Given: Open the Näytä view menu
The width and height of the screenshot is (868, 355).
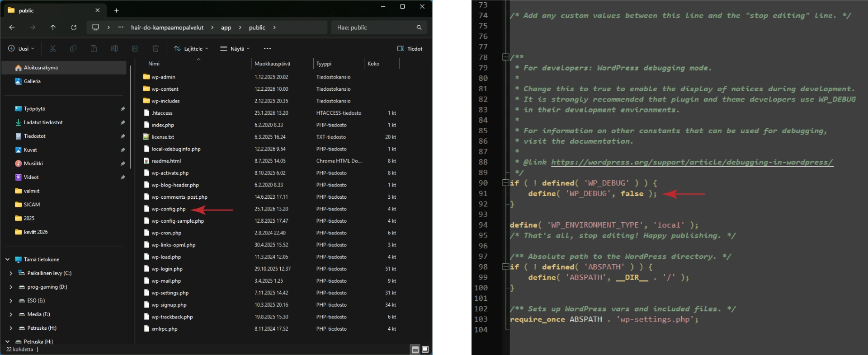Looking at the screenshot, I should pos(235,48).
